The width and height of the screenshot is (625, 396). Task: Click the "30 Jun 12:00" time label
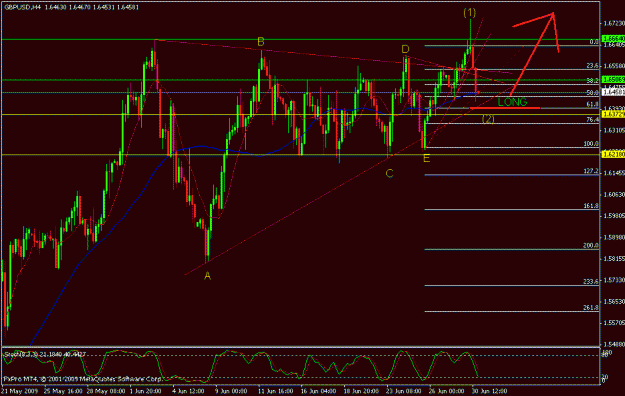[x=490, y=391]
